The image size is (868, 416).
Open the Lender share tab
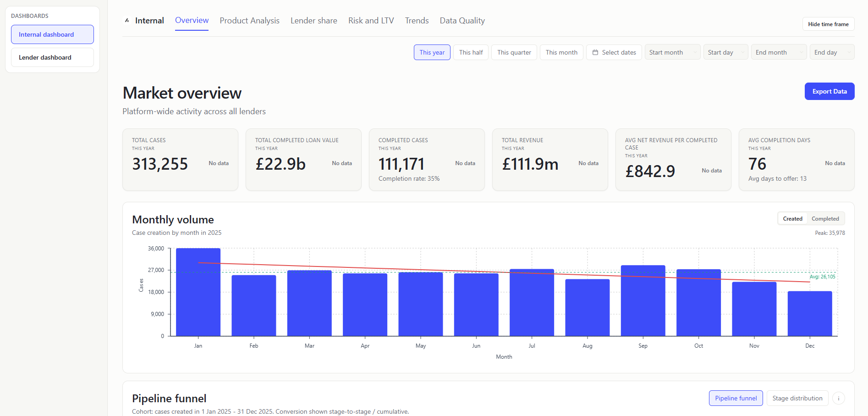(313, 20)
